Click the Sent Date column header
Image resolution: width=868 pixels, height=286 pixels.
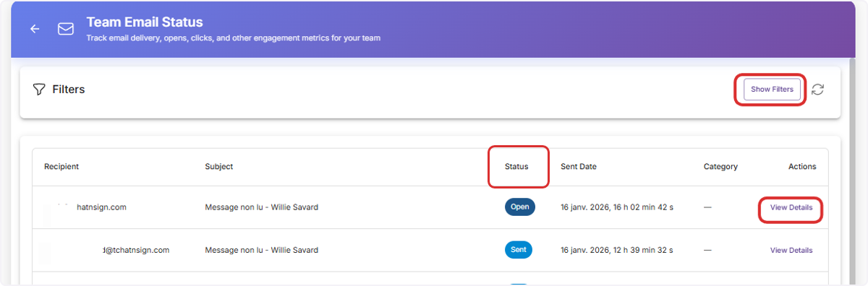coord(579,167)
